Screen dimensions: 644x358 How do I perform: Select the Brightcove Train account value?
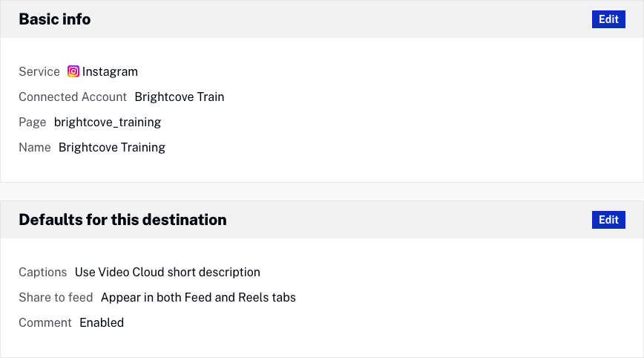tap(179, 97)
